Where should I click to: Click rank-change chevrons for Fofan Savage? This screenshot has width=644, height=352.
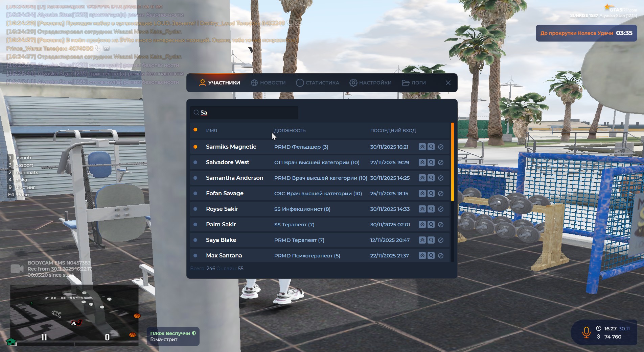tap(422, 194)
